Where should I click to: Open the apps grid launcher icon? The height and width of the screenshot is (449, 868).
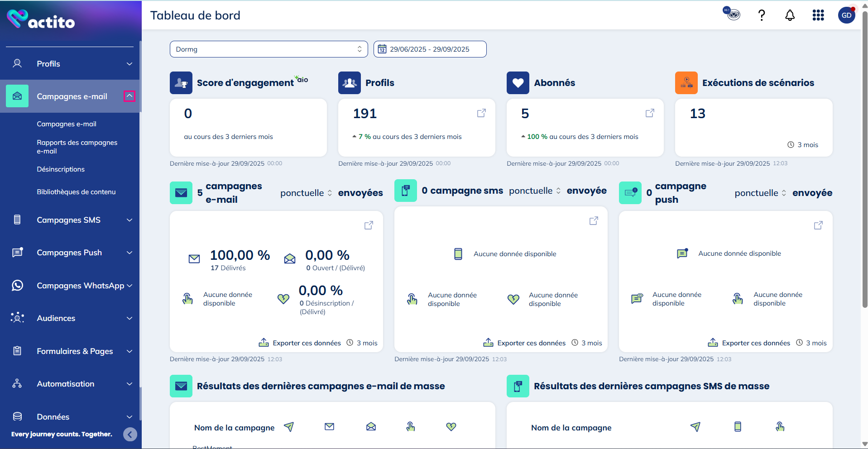pos(818,15)
